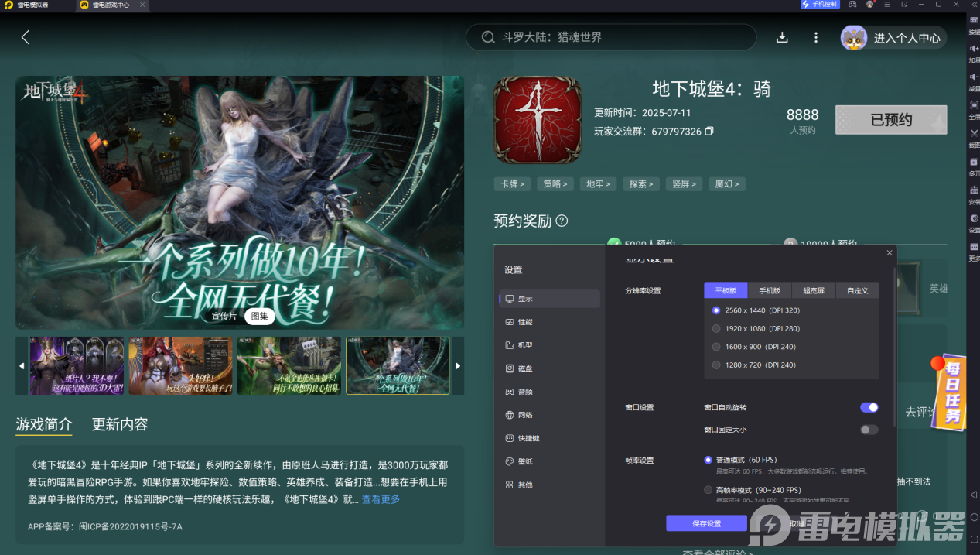Screen dimensions: 980x555
Task: Open 性能 in settings sidebar
Action: tap(550, 322)
